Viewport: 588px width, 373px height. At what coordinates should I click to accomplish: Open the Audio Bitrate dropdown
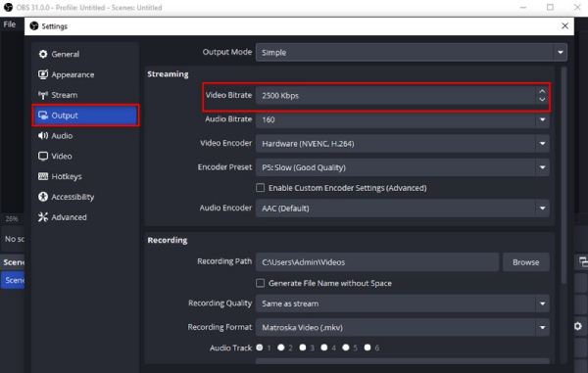pos(403,119)
